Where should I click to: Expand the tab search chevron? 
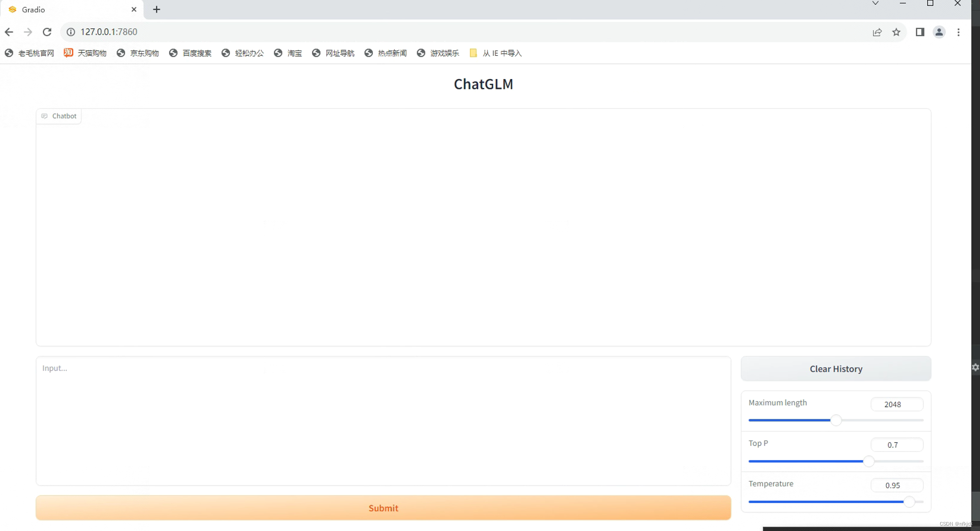875,3
